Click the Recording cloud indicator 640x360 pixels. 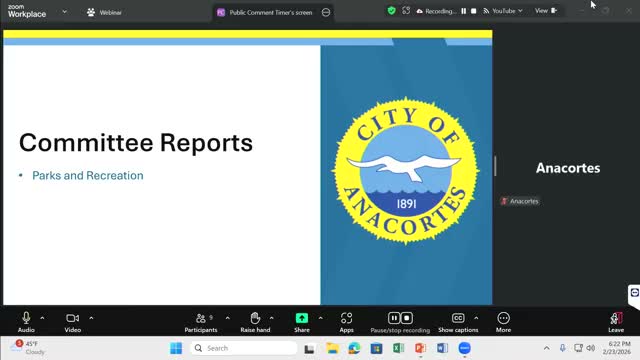coord(435,11)
